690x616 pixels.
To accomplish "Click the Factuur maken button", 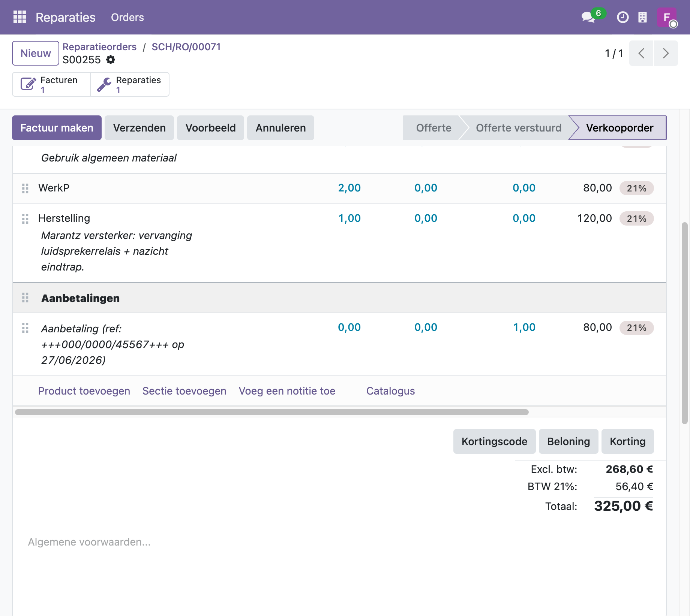I will 57,128.
